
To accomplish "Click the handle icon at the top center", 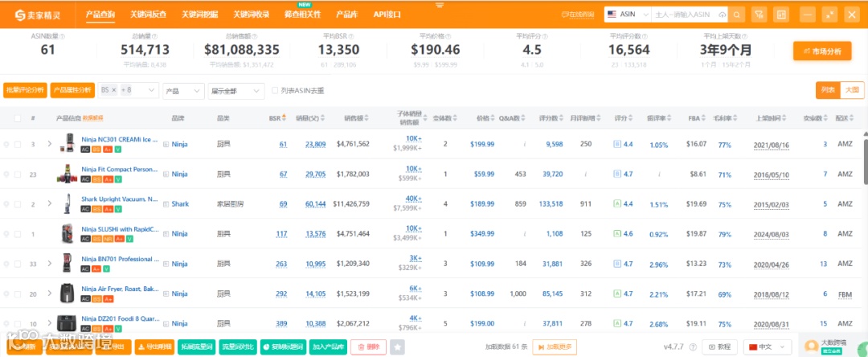I will [x=440, y=5].
